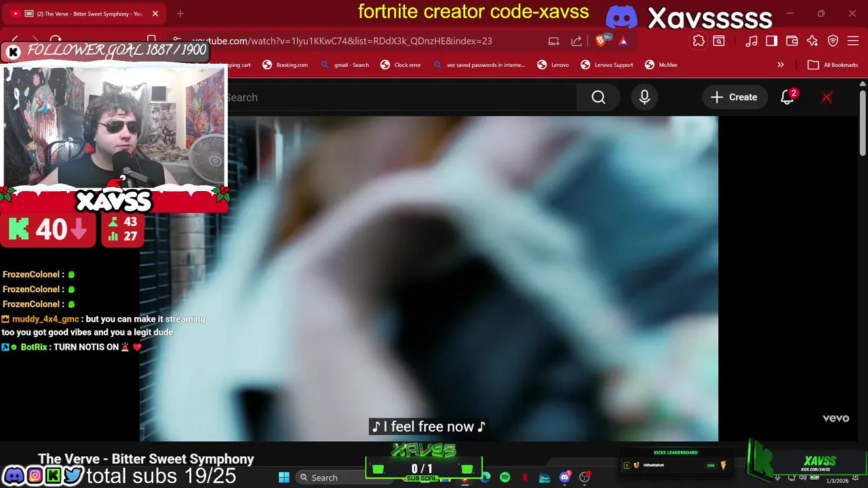Open the Brave Shields lion icon
The image size is (868, 488).
click(x=601, y=41)
